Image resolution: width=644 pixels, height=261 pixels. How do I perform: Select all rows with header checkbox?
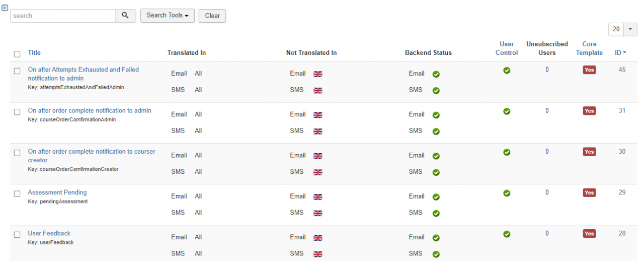click(x=17, y=54)
